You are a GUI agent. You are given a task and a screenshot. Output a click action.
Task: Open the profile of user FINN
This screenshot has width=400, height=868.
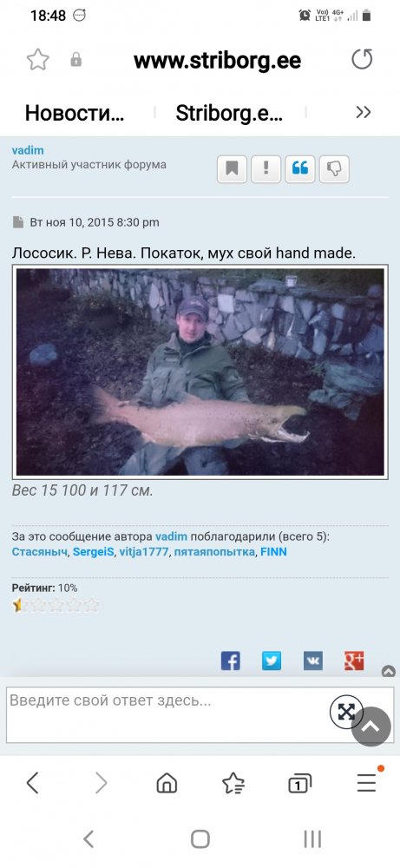(274, 552)
